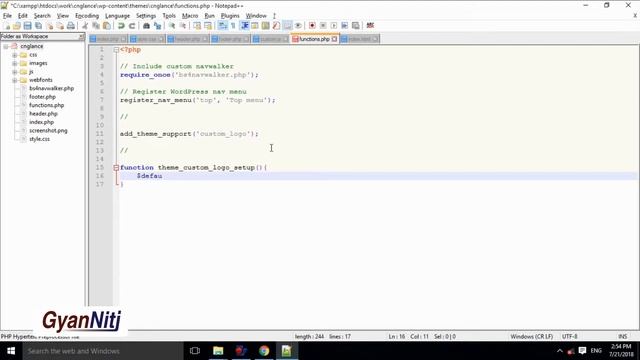Viewport: 640px width, 360px height.
Task: Expand the images folder node
Action: [15, 63]
